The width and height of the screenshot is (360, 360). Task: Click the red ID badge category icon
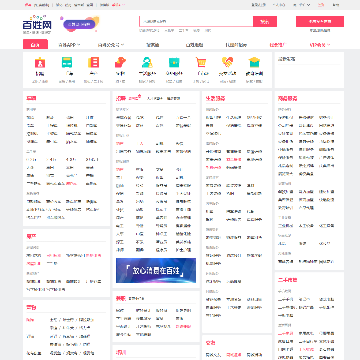pyautogui.click(x=40, y=62)
